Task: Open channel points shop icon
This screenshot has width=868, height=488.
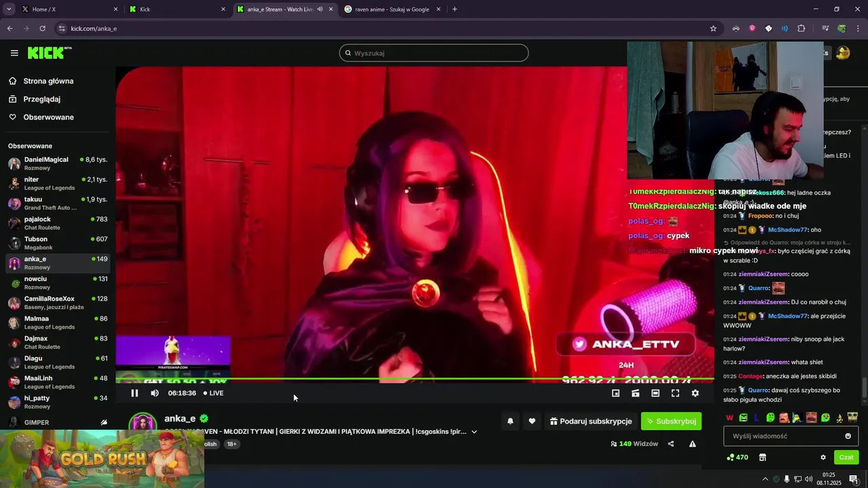Action: pos(762,457)
